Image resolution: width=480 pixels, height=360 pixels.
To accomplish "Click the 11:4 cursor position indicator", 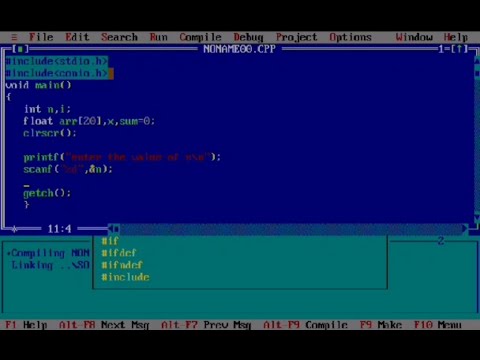I will [x=59, y=229].
